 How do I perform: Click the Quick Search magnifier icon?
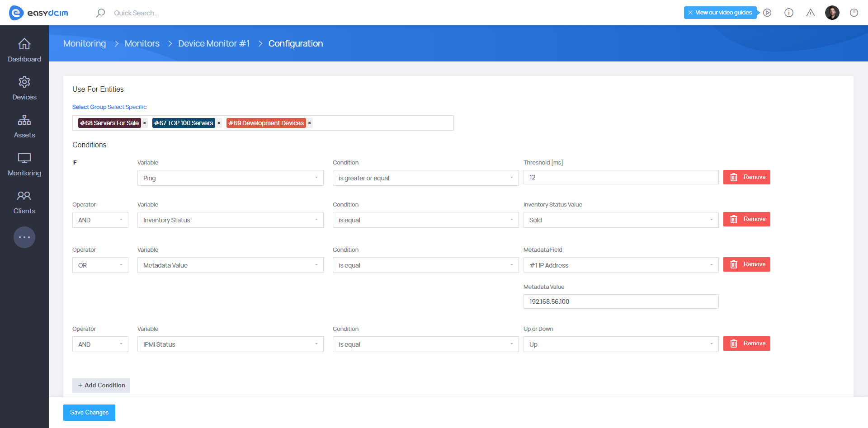[x=100, y=13]
